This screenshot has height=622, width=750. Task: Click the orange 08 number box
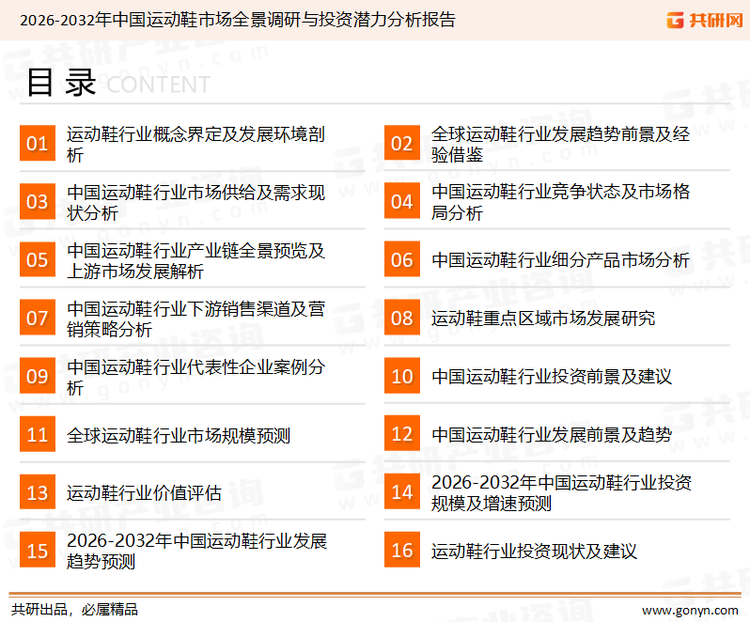(x=402, y=318)
